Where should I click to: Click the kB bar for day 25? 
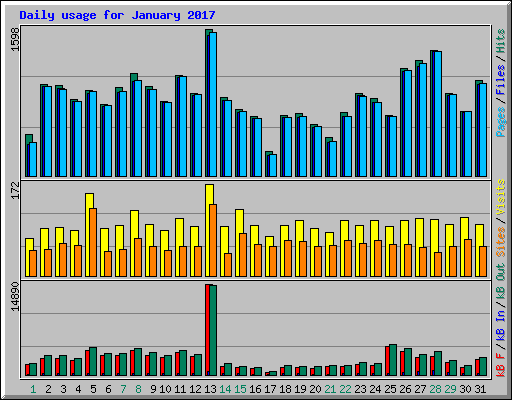pos(391,360)
